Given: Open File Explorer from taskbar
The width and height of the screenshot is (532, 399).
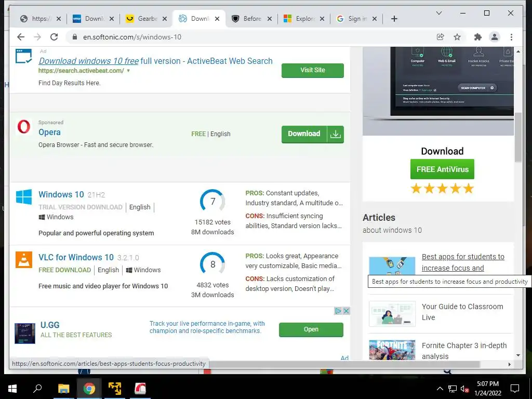Looking at the screenshot, I should pos(63,389).
